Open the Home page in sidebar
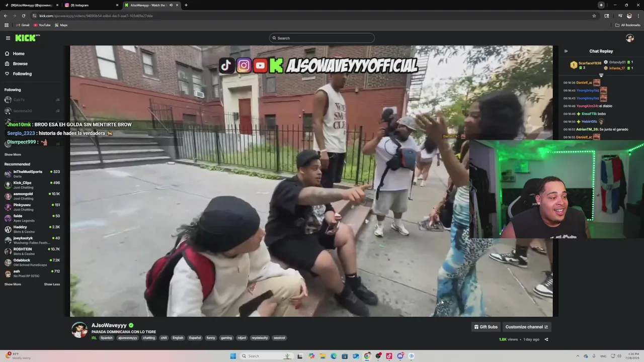 point(19,54)
